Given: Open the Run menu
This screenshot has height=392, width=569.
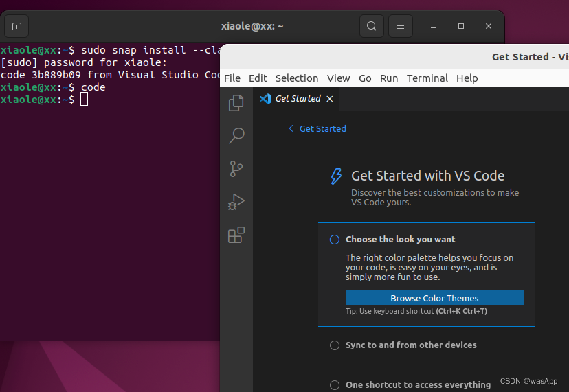Looking at the screenshot, I should pyautogui.click(x=389, y=78).
